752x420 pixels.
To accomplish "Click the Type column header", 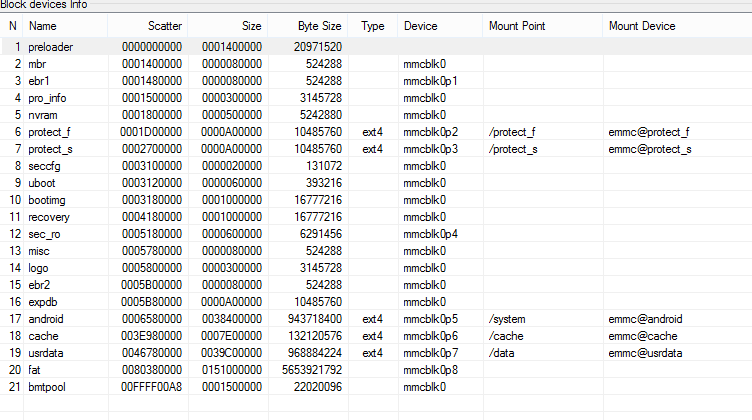I will (373, 26).
